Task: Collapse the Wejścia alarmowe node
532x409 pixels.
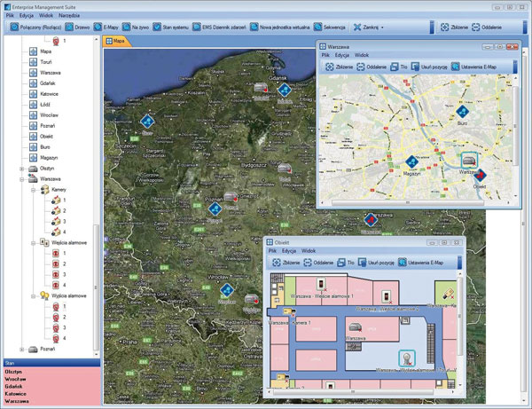Action: (x=34, y=243)
